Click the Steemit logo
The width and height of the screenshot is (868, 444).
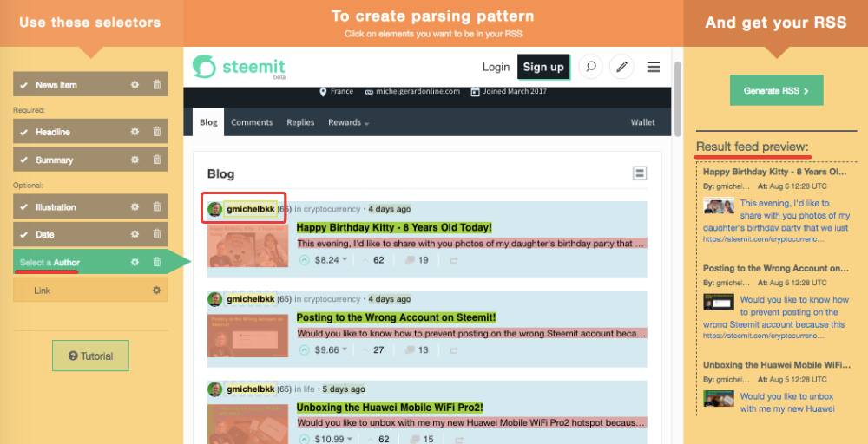point(240,67)
